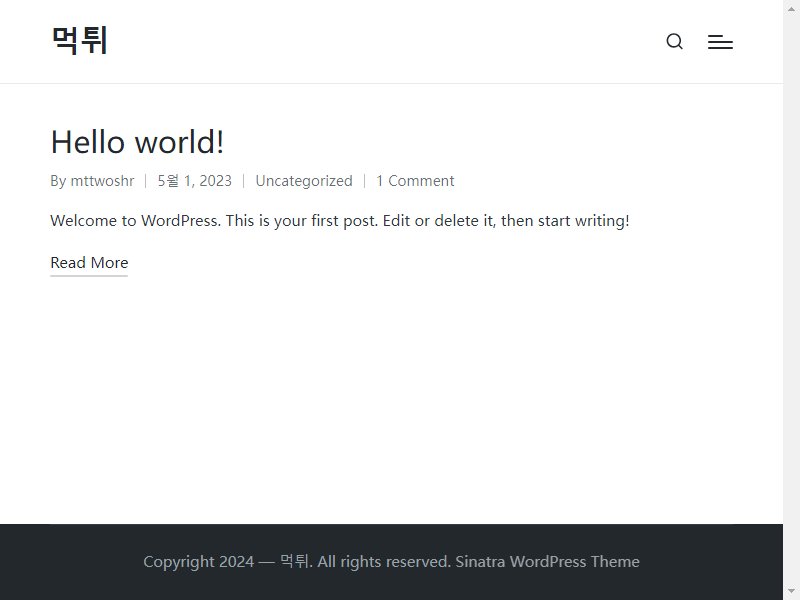Image resolution: width=800 pixels, height=600 pixels.
Task: View author mttwoshr's posts
Action: point(102,181)
